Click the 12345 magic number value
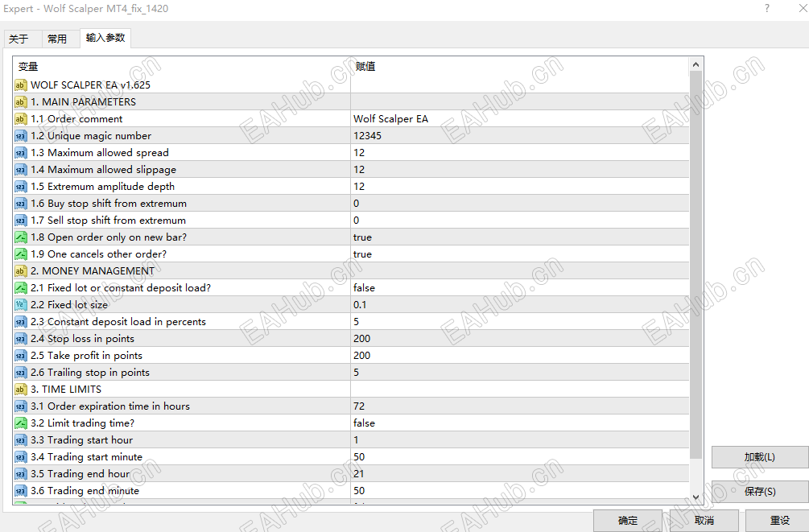The height and width of the screenshot is (532, 809). point(367,136)
